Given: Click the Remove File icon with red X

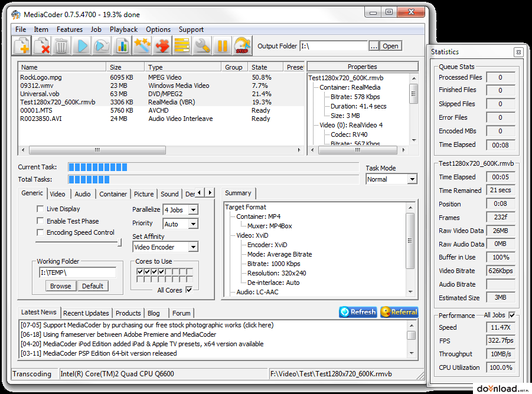Looking at the screenshot, I should (41, 45).
